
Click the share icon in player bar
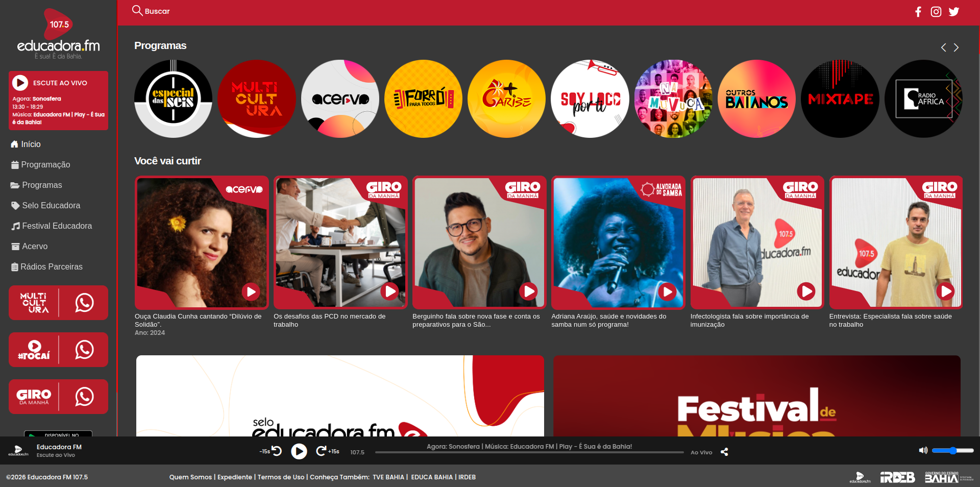(724, 452)
